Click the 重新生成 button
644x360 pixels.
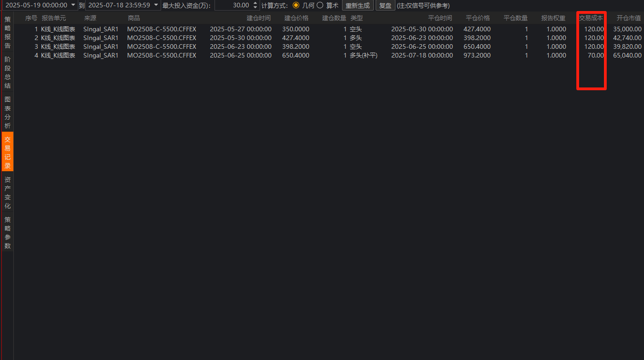coord(358,6)
